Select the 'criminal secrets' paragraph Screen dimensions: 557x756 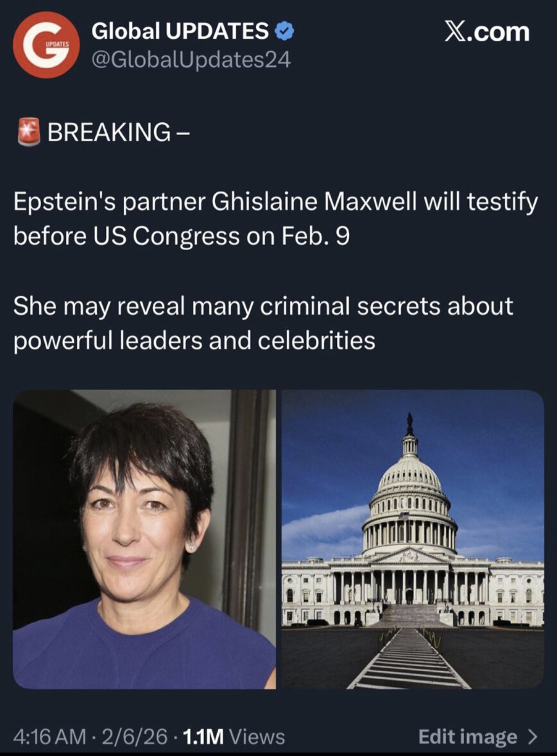pos(263,323)
